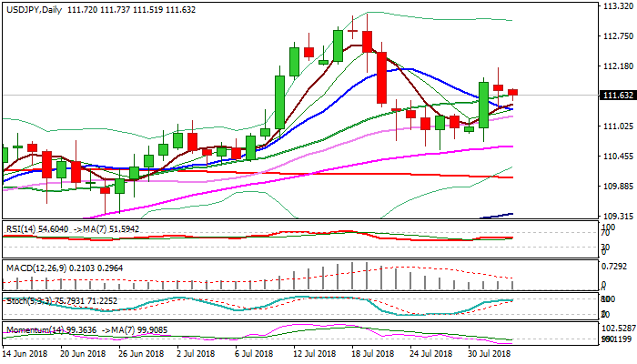Viewport: 637px width, 364px height.
Task: Select the last red candle on chart
Action: pos(513,92)
